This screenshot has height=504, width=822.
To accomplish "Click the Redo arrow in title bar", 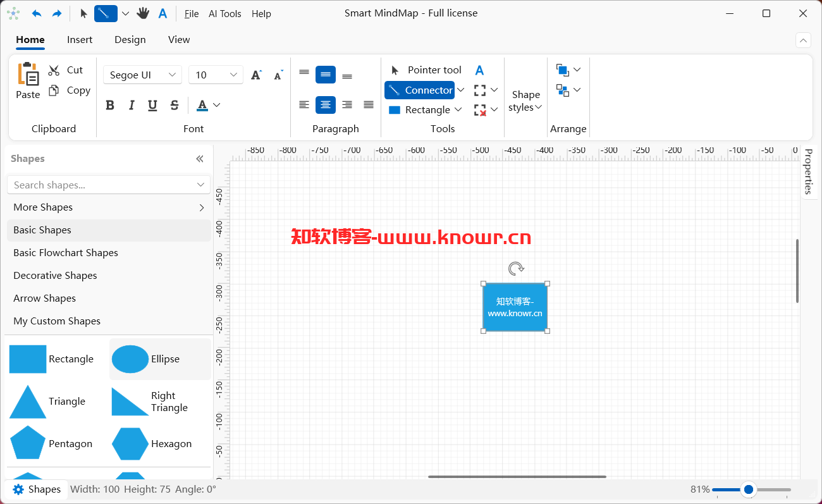I will pos(57,13).
